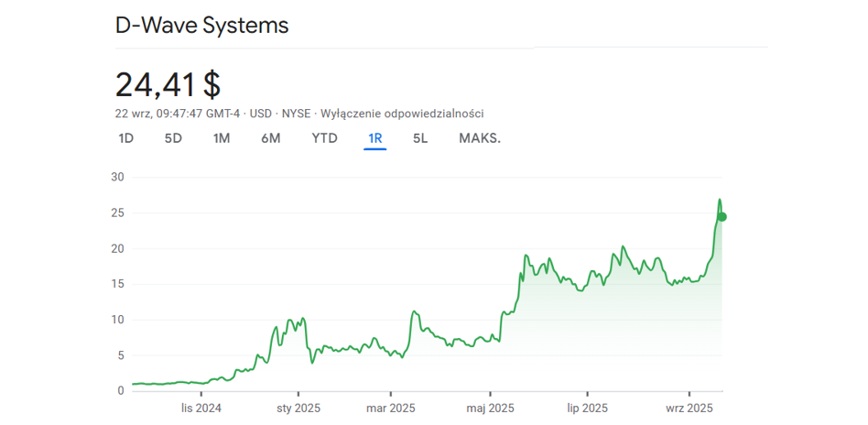Click the green current price dot on chart
Image resolution: width=868 pixels, height=425 pixels.
pos(722,217)
